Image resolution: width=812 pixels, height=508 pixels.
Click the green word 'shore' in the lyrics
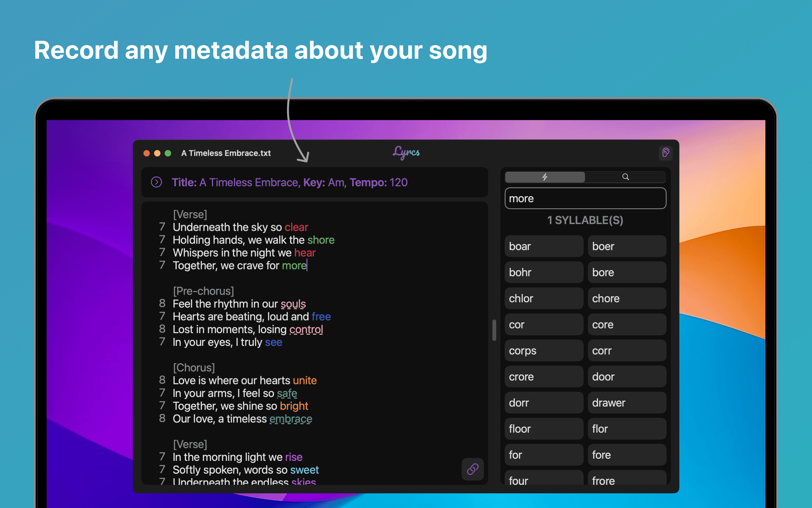tap(321, 240)
